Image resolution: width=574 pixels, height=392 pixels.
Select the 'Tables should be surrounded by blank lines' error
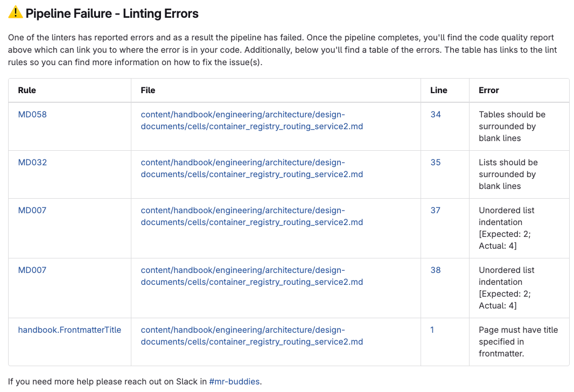[512, 127]
